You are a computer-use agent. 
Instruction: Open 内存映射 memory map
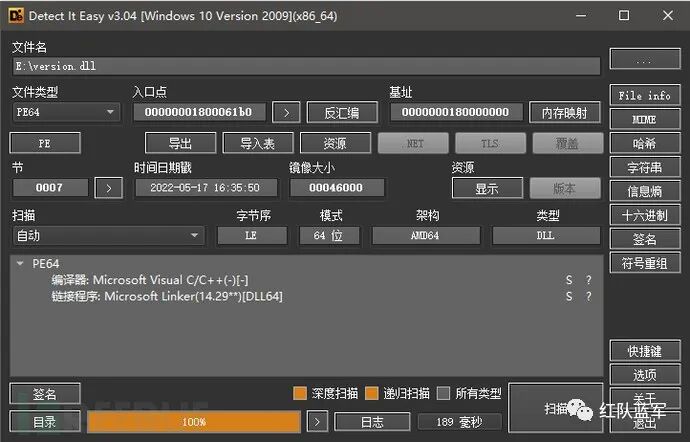pyautogui.click(x=565, y=113)
